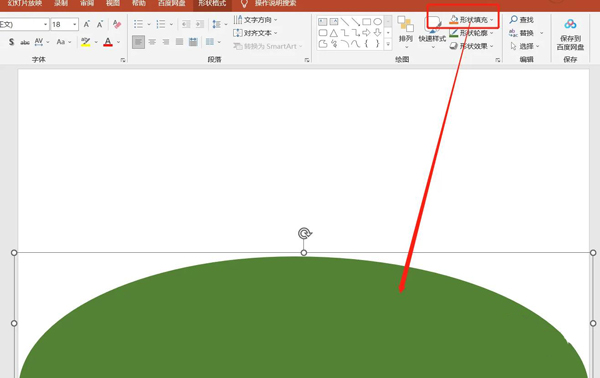
Task: Click the 操作说明搜索 search box
Action: click(275, 3)
